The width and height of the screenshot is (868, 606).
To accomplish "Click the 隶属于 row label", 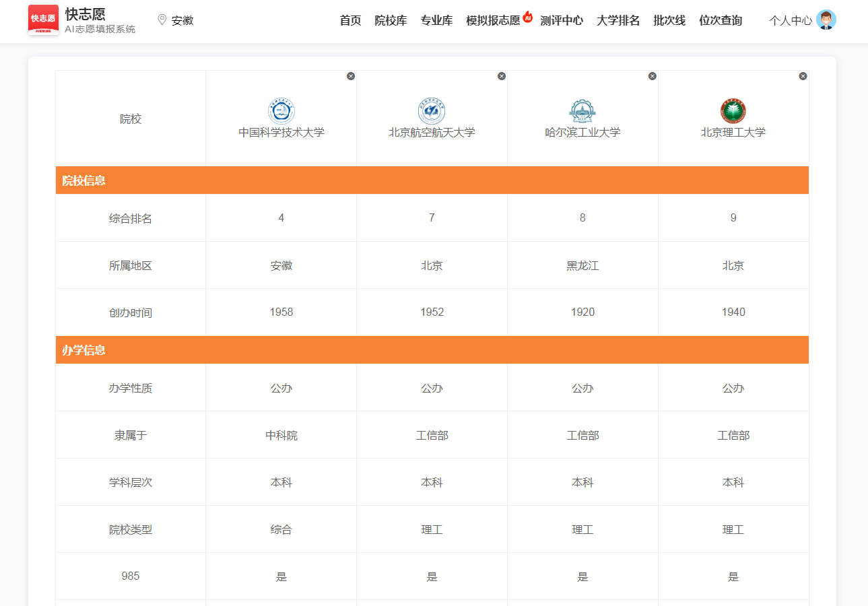I will click(131, 435).
